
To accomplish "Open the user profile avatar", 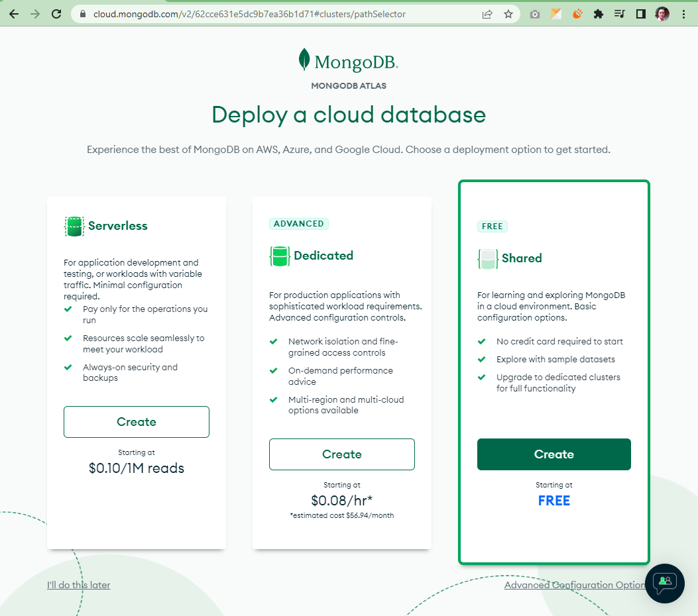I will pos(662,14).
